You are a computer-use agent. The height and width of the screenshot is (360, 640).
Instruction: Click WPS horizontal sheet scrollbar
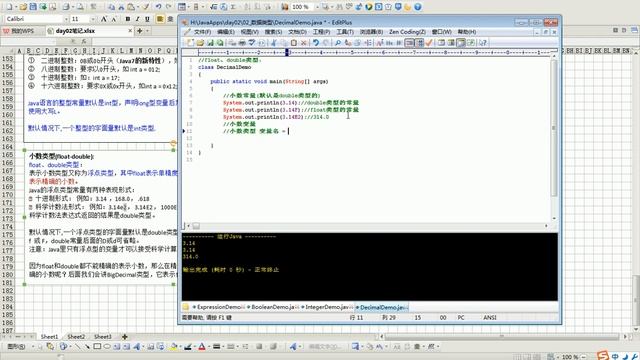[x=502, y=337]
